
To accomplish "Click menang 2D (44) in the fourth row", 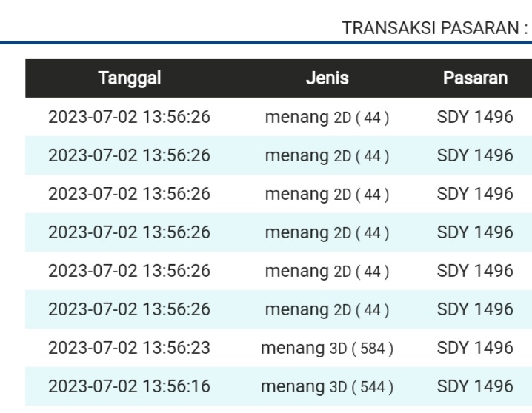I will (x=327, y=232).
